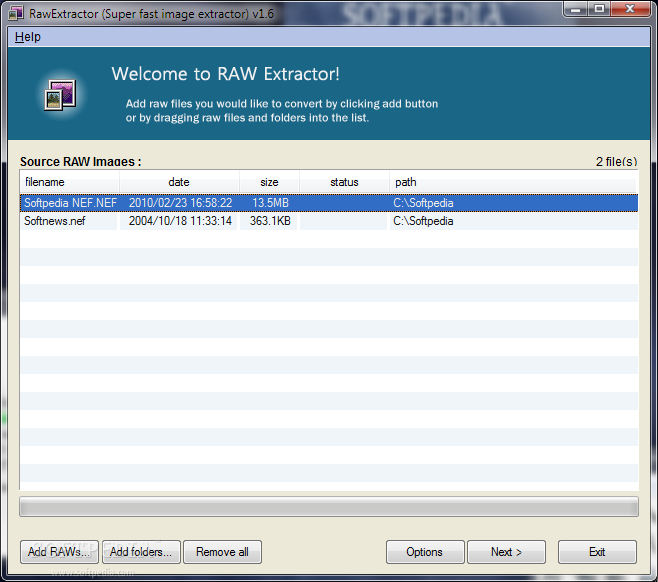Minimize the RawExtractor window
The height and width of the screenshot is (582, 658).
(x=575, y=9)
